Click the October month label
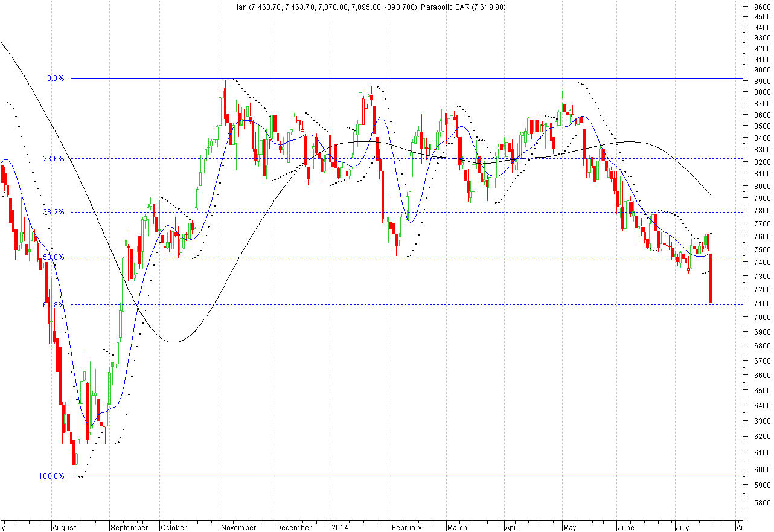Screen dimensions: 774x532 (174, 528)
